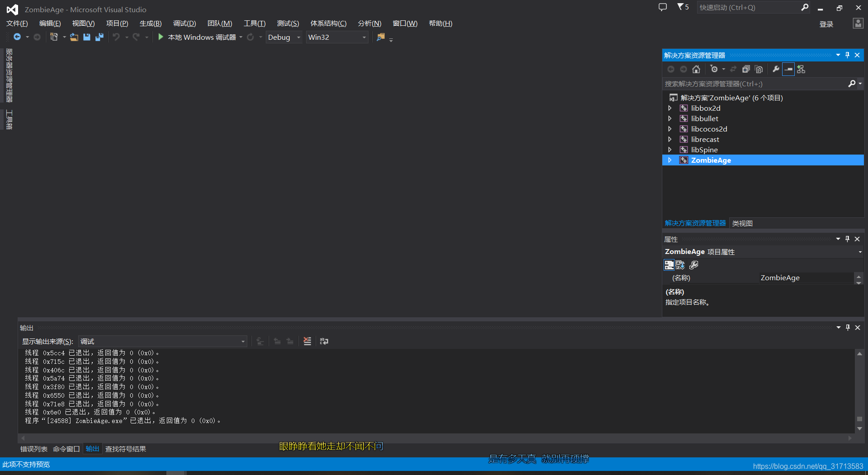This screenshot has height=475, width=868.
Task: Click the Undo arrow icon
Action: [116, 37]
